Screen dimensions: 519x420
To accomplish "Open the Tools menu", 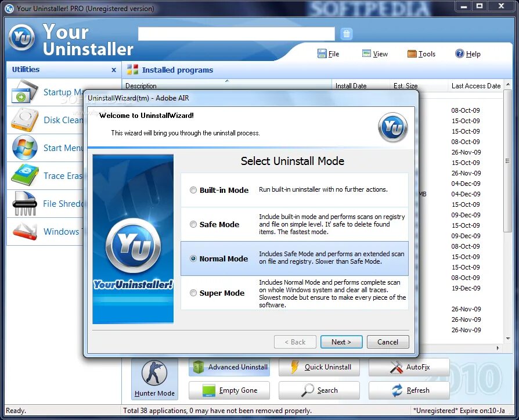I will point(421,53).
